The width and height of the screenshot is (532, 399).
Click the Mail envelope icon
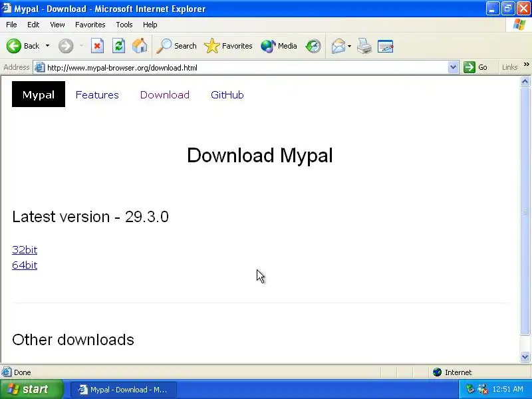click(x=338, y=46)
